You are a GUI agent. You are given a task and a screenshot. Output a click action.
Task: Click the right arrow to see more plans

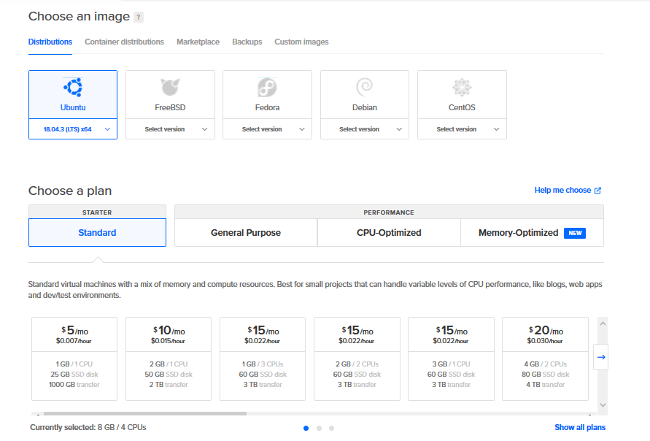click(601, 357)
